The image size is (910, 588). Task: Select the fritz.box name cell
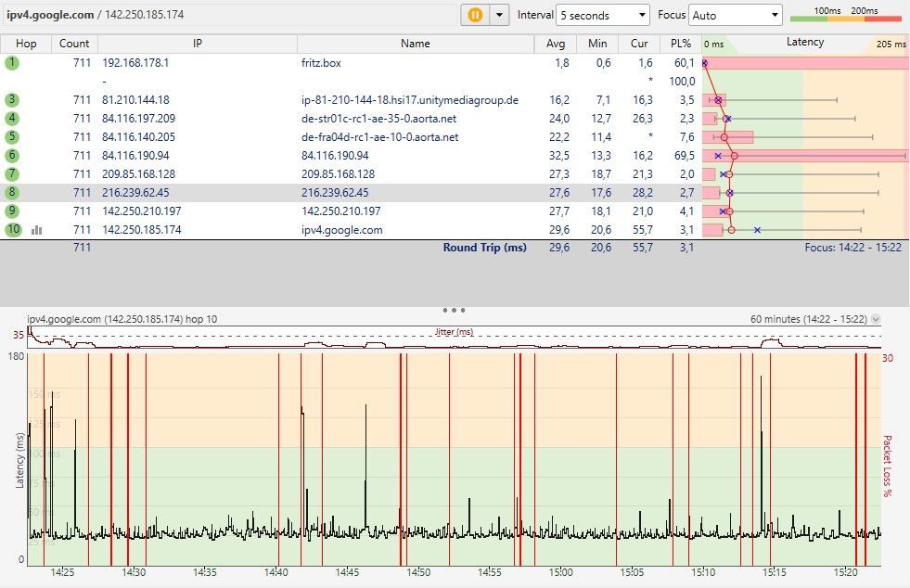(321, 63)
